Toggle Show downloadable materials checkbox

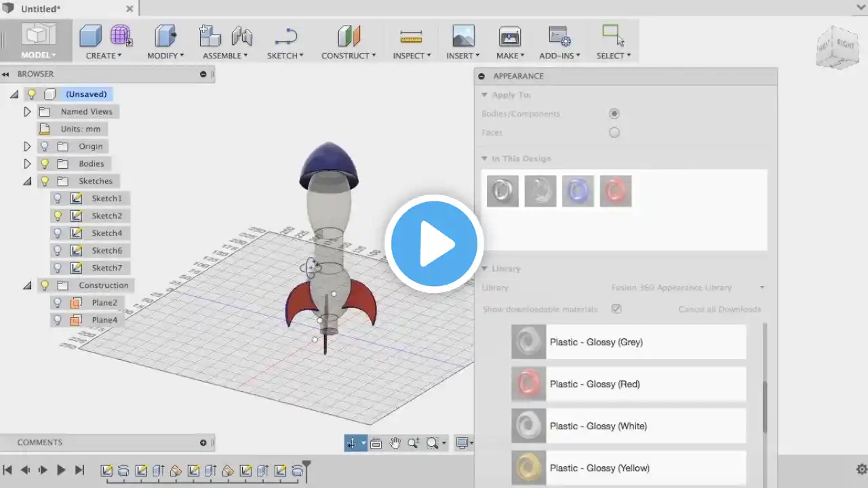(x=616, y=309)
